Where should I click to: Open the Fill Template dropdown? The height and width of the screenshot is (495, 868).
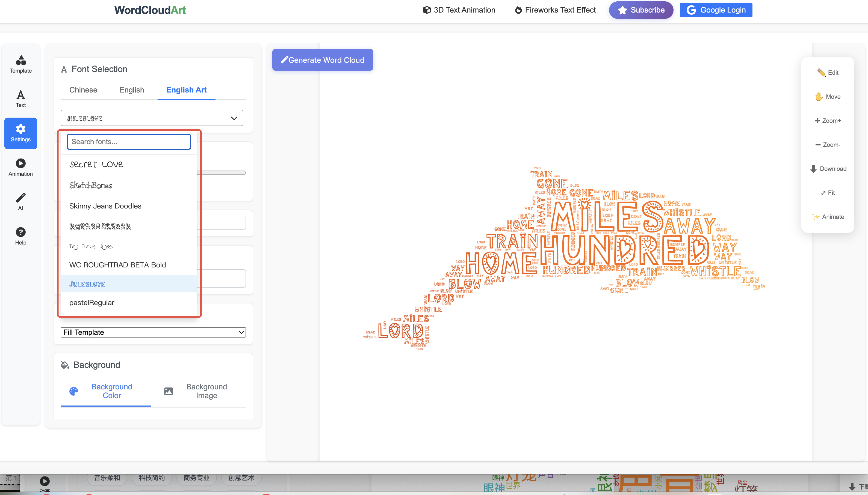click(x=152, y=332)
